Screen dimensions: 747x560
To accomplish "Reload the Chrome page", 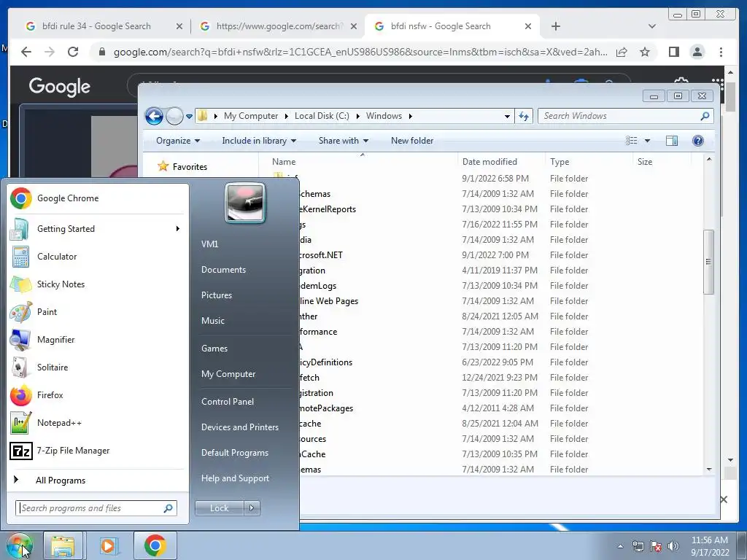I will 73,52.
